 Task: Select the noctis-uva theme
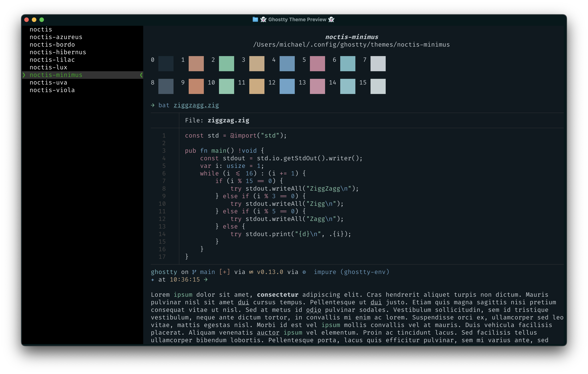(x=48, y=82)
